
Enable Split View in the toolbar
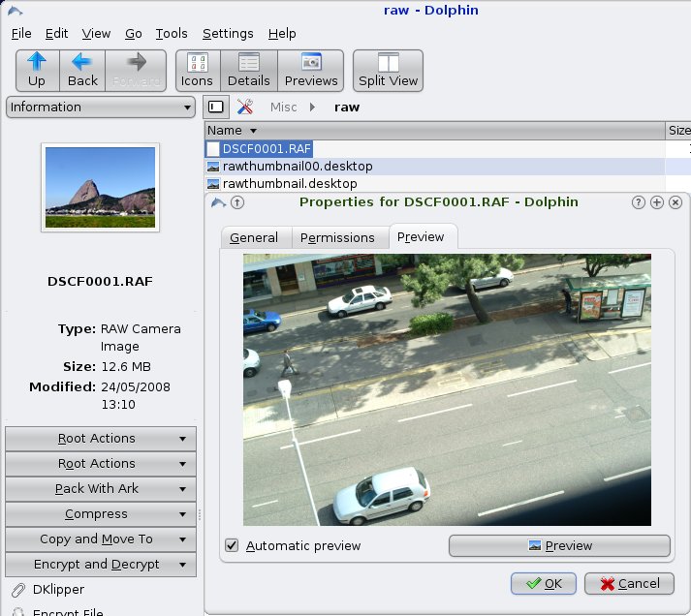click(388, 70)
